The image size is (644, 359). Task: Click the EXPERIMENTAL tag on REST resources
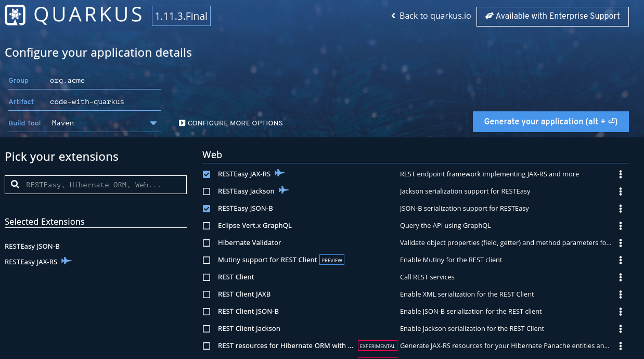click(378, 346)
